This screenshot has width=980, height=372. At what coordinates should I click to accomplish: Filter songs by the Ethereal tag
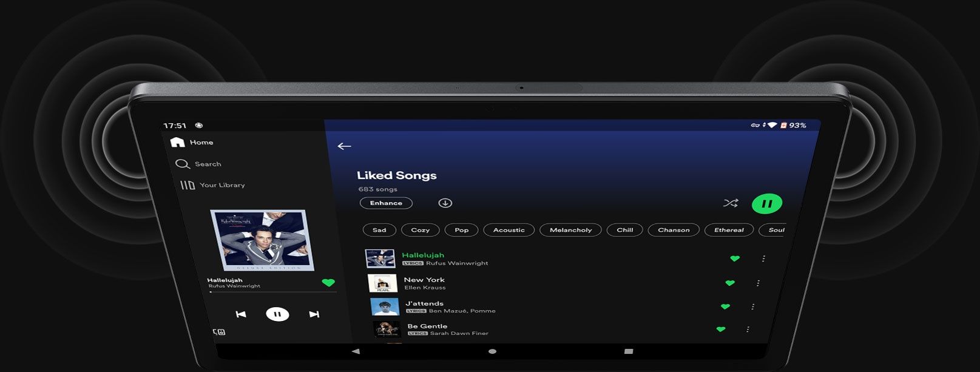(x=729, y=230)
